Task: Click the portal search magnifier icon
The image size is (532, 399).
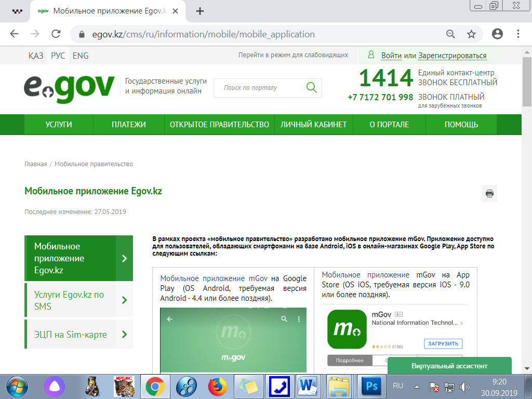Action: (311, 87)
